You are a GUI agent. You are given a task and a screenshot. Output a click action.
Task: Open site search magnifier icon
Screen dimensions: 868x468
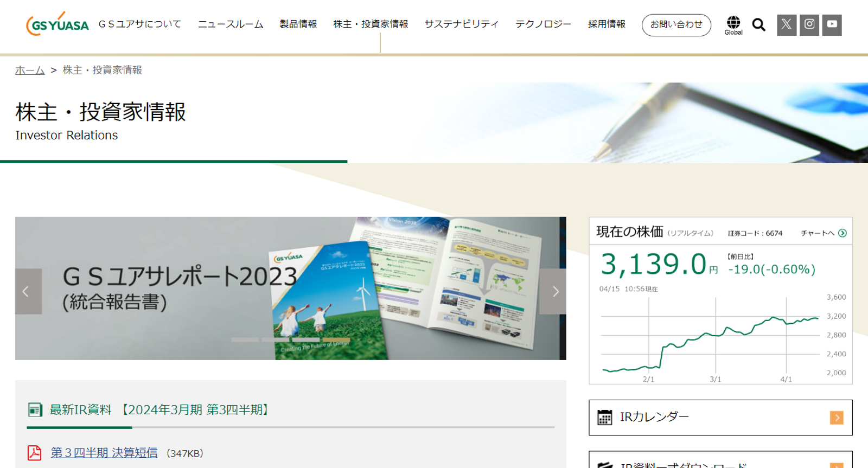click(x=758, y=25)
